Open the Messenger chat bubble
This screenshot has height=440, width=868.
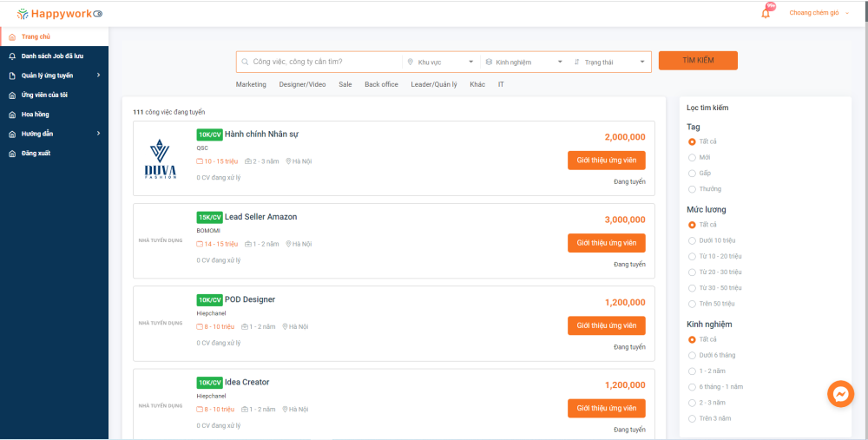(x=840, y=394)
